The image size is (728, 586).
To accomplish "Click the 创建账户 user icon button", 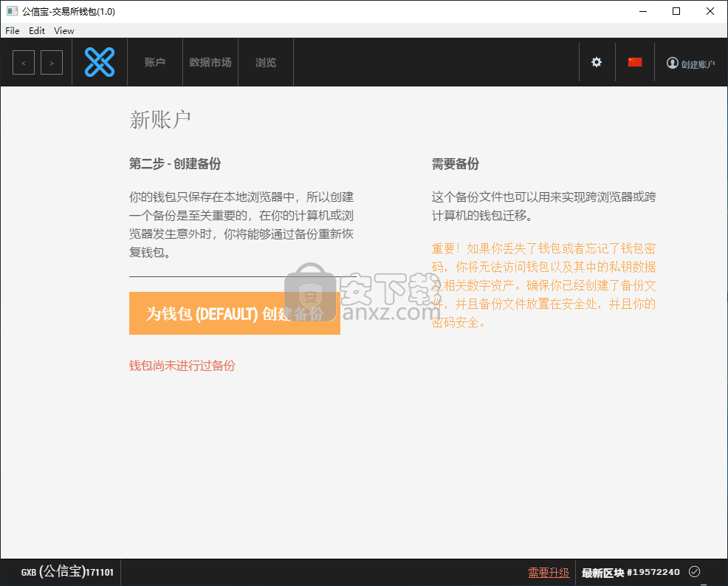I will [691, 64].
